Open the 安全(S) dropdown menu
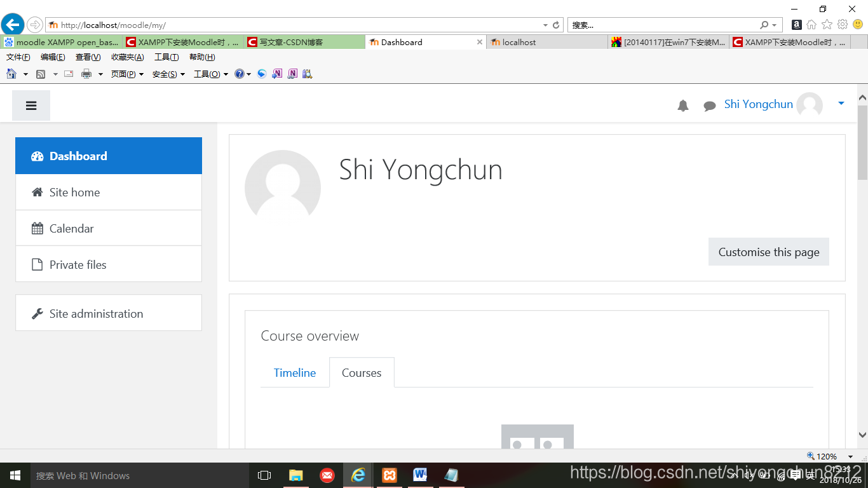The height and width of the screenshot is (488, 868). 164,74
